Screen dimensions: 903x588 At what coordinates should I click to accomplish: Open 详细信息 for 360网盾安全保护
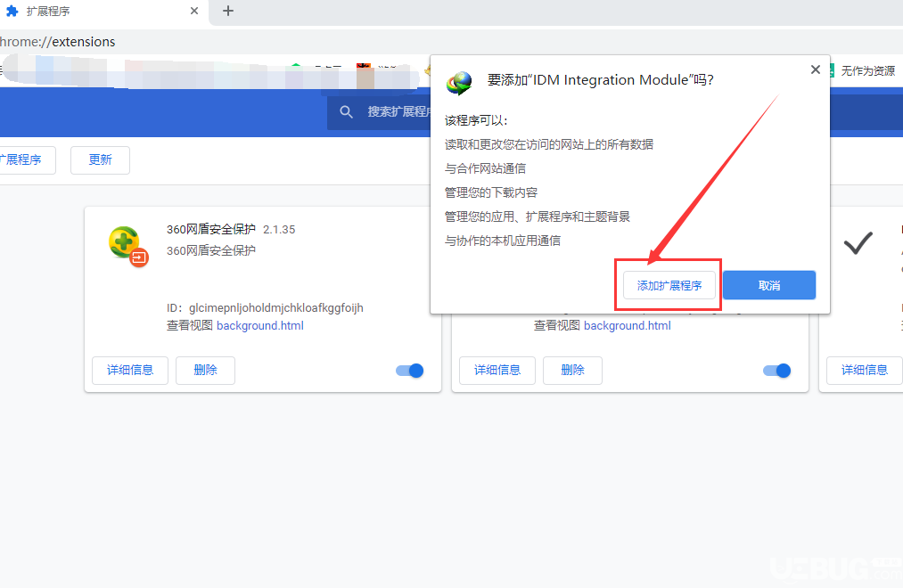click(x=130, y=370)
